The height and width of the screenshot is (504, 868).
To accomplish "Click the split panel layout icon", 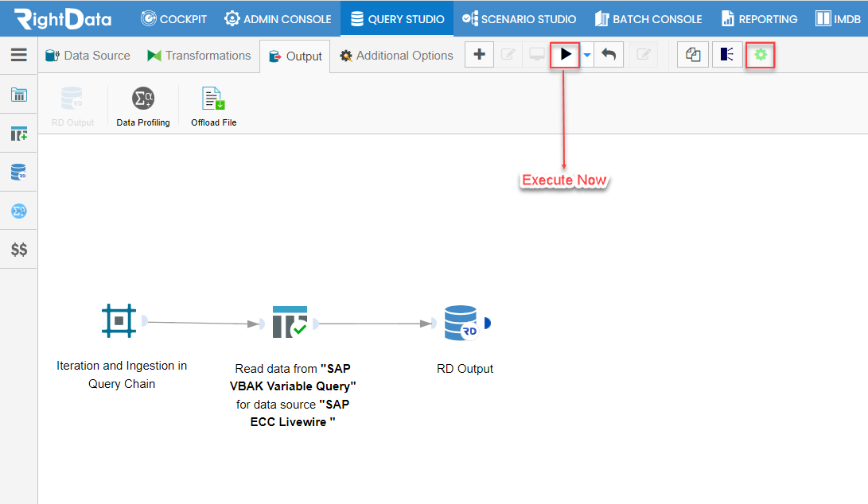I will click(x=727, y=55).
